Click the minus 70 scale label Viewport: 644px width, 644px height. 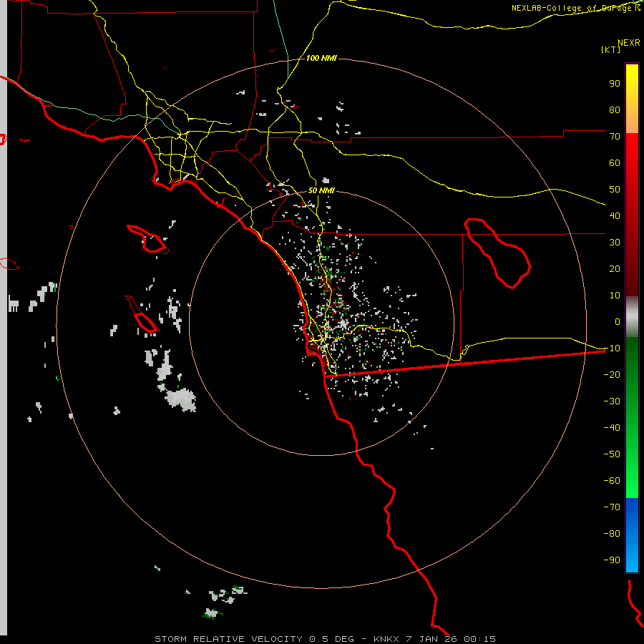[x=612, y=507]
